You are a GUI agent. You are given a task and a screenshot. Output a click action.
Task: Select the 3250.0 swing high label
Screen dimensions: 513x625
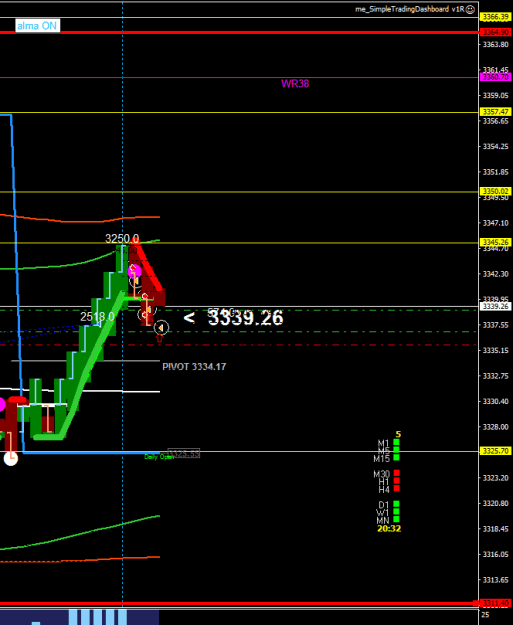tap(122, 239)
